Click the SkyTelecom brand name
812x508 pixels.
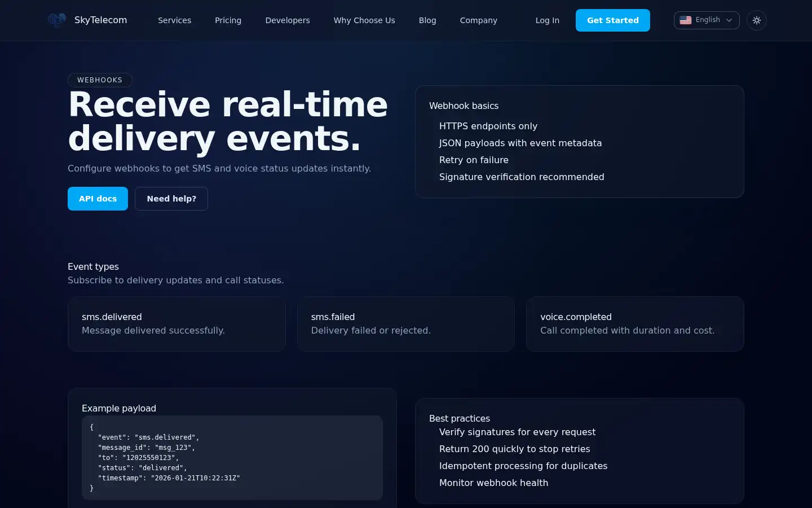pos(100,20)
